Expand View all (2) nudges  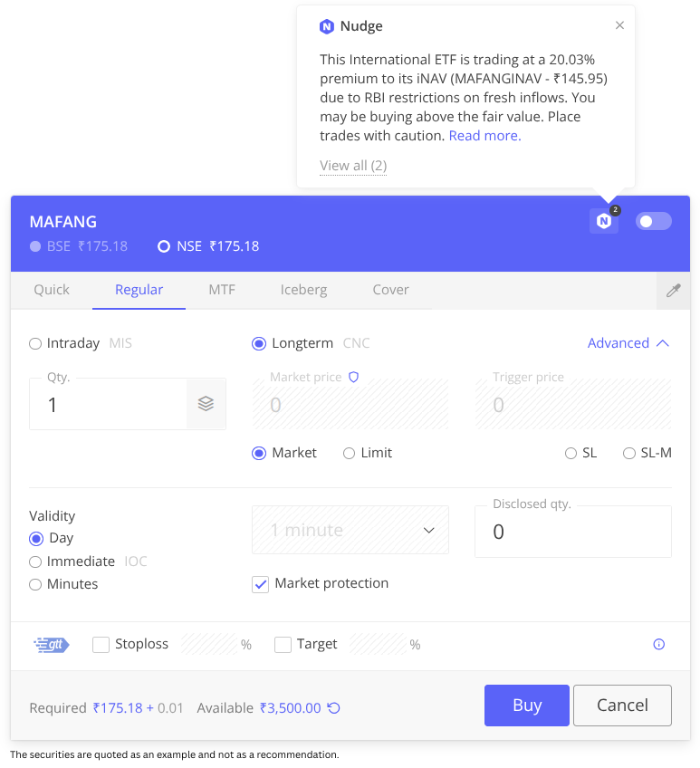[x=353, y=166]
